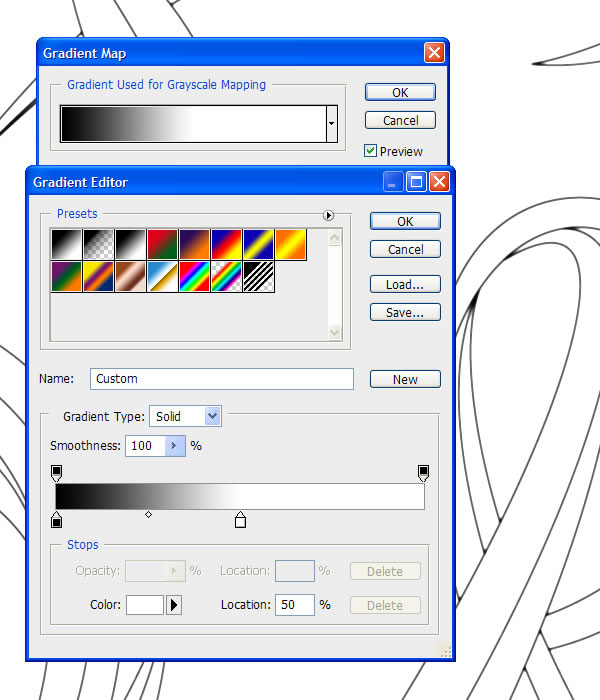Viewport: 600px width, 700px height.
Task: Click the Gradient Map gradient preview bar
Action: pos(193,124)
